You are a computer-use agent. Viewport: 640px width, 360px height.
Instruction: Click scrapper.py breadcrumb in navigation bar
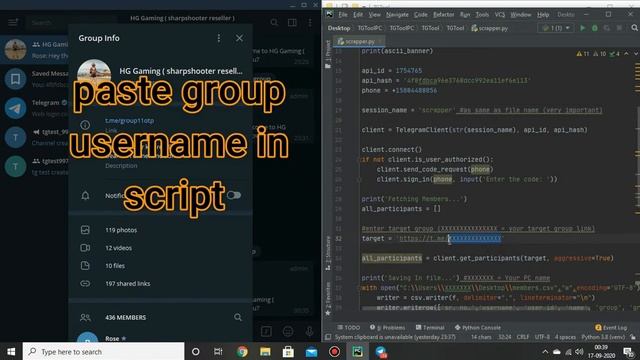(489, 28)
